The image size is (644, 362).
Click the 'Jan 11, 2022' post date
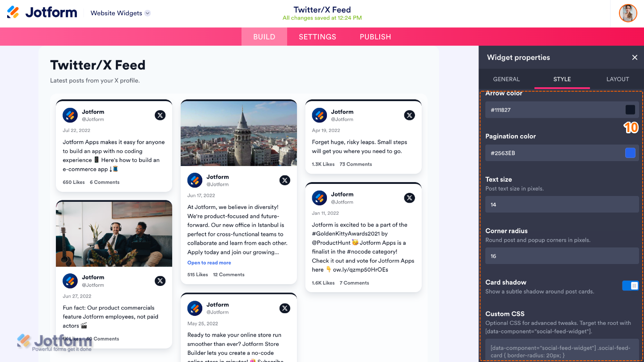pos(325,213)
